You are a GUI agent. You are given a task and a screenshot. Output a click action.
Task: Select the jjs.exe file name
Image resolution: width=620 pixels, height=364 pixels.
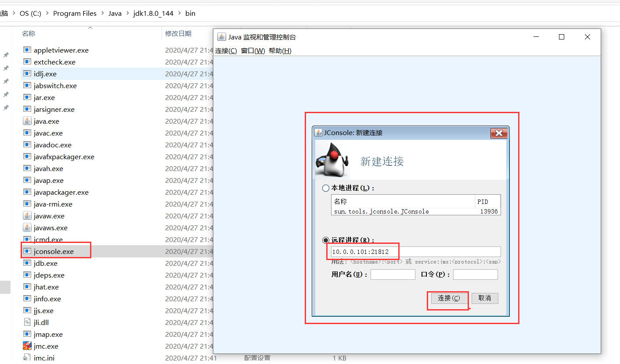(x=43, y=310)
